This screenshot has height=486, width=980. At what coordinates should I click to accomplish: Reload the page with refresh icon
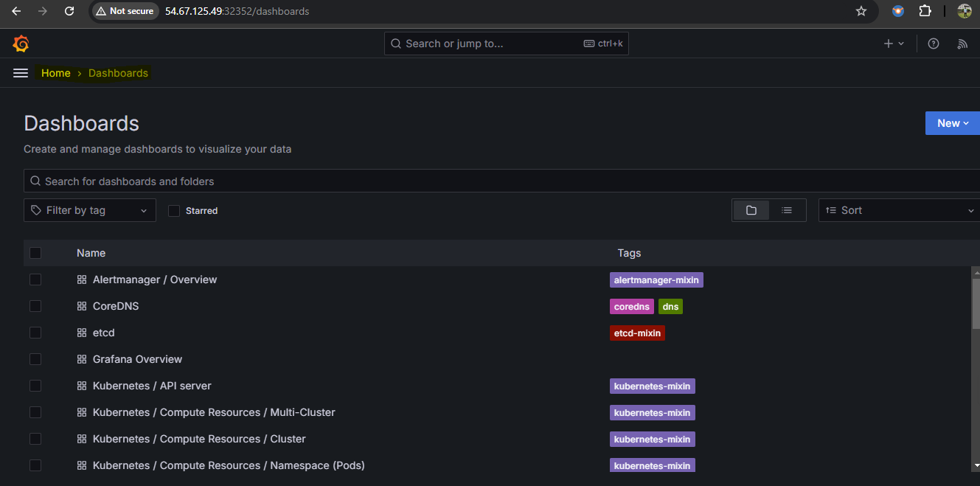pyautogui.click(x=69, y=11)
